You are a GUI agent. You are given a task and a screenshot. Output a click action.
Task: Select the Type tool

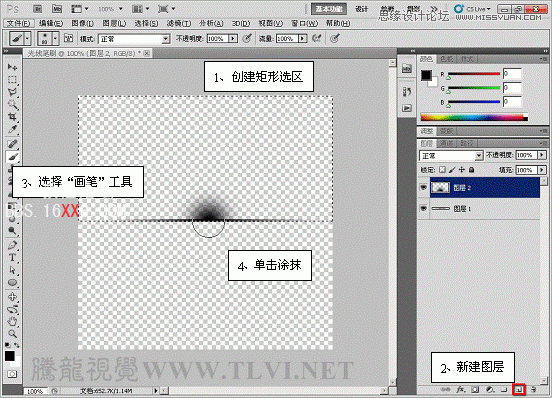(x=12, y=257)
